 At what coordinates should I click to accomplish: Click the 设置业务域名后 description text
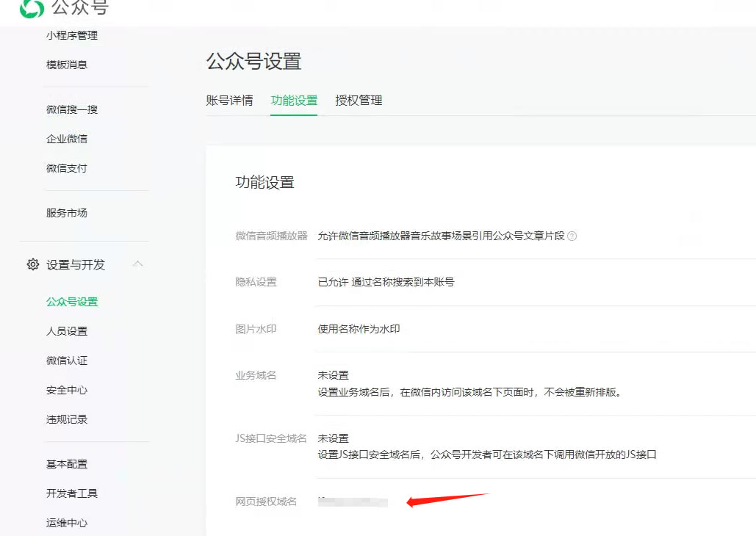(x=469, y=392)
